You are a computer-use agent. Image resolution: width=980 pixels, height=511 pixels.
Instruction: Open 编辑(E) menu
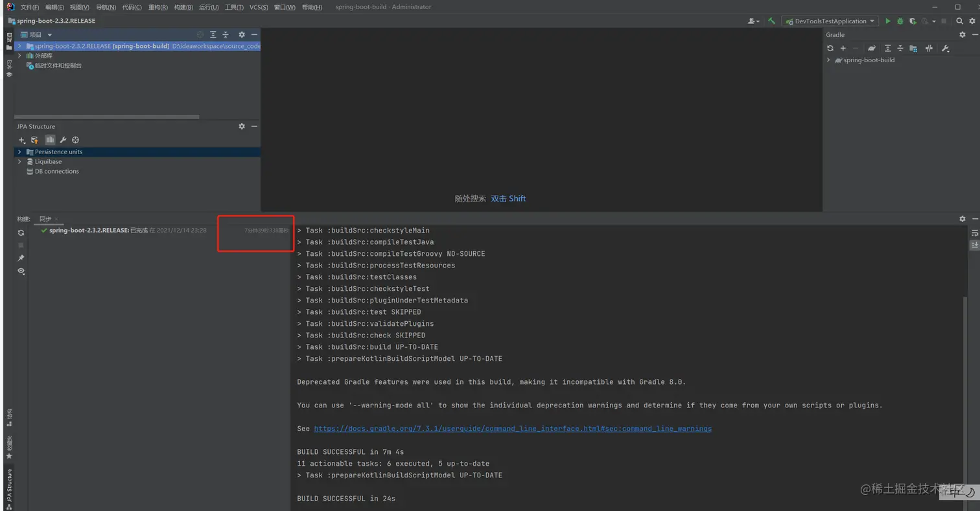[54, 7]
